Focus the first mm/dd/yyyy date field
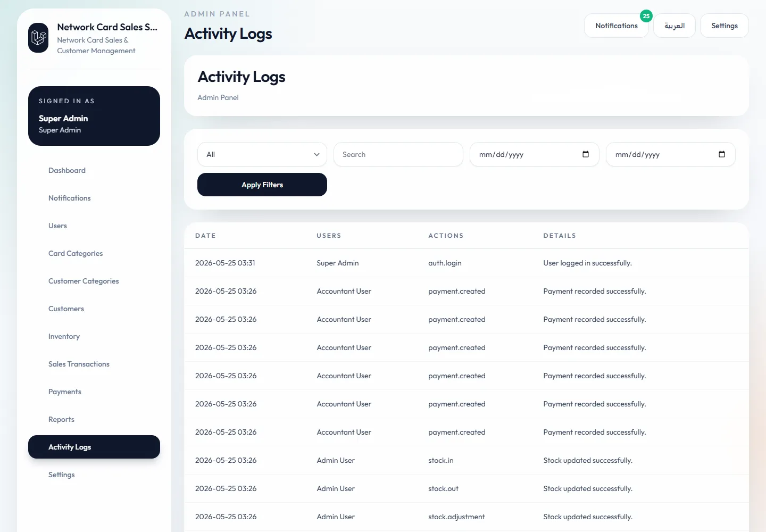 [x=535, y=154]
